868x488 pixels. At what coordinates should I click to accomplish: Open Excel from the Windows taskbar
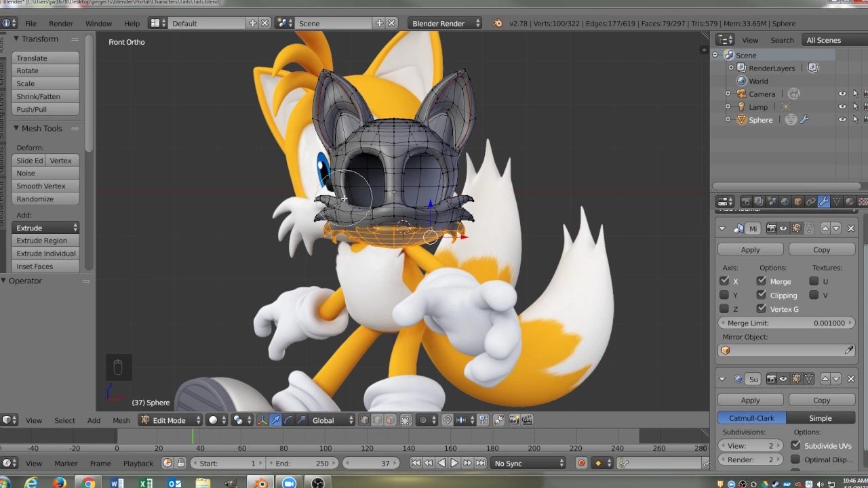pos(146,483)
